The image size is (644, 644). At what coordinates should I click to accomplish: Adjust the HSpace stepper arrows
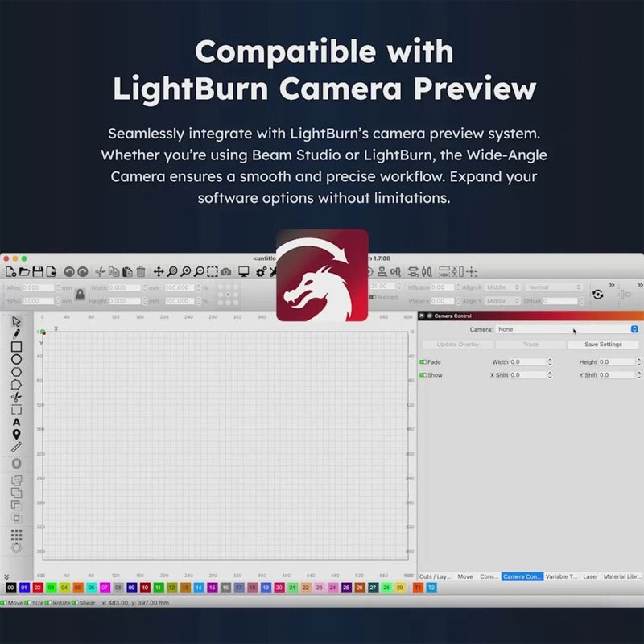coord(458,287)
